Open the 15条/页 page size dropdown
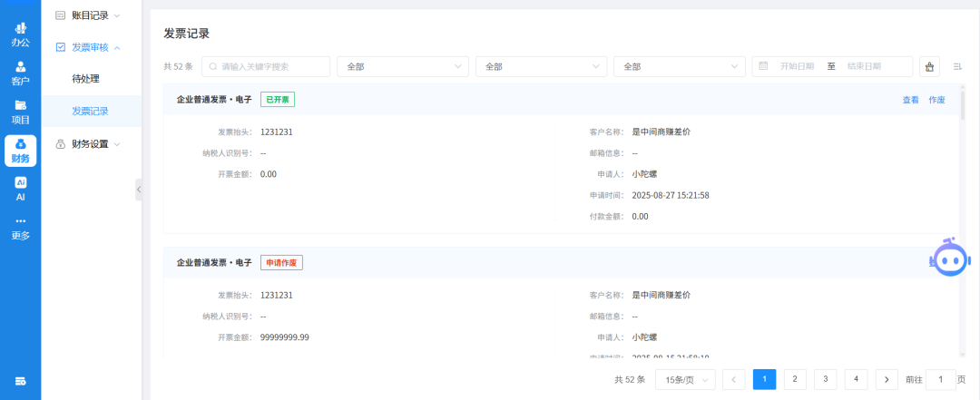 point(686,379)
